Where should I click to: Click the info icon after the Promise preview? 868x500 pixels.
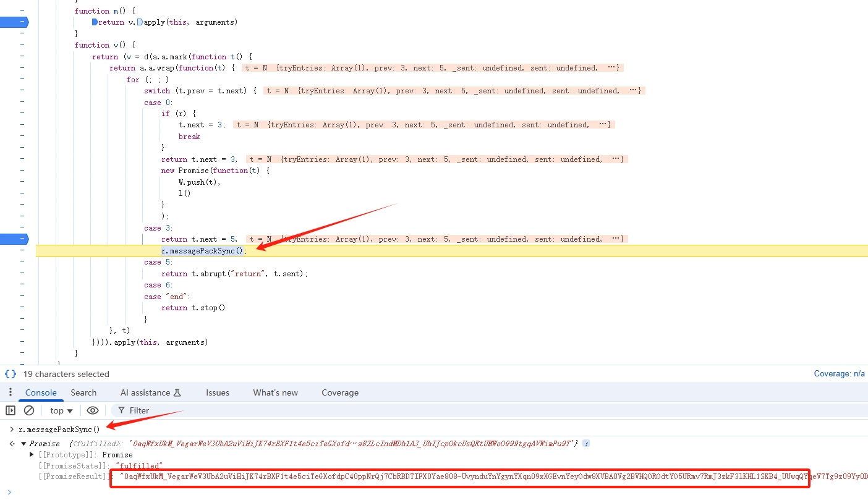tap(586, 443)
